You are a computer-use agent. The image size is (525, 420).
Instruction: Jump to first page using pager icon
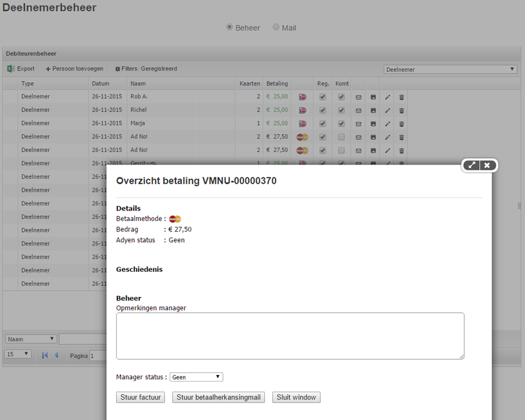[45, 355]
